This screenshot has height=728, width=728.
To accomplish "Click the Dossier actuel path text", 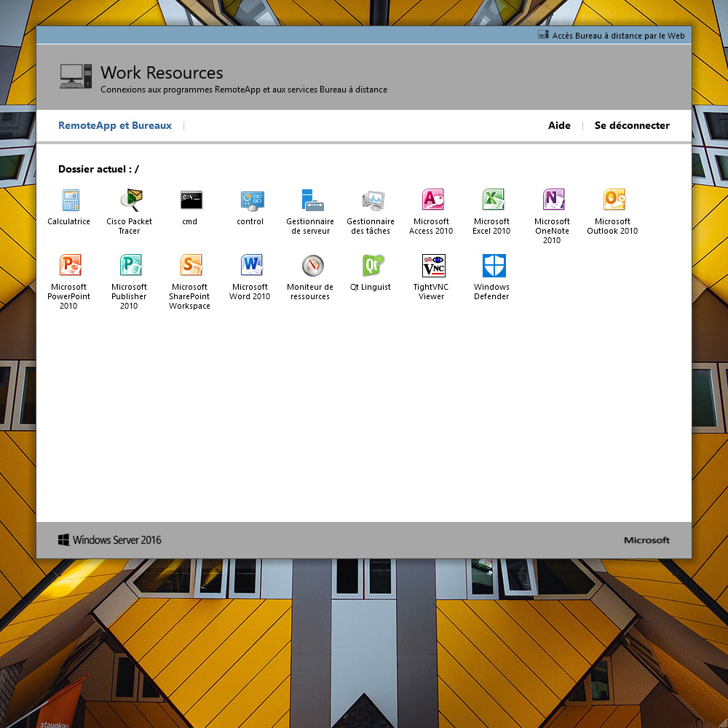I will [x=98, y=169].
